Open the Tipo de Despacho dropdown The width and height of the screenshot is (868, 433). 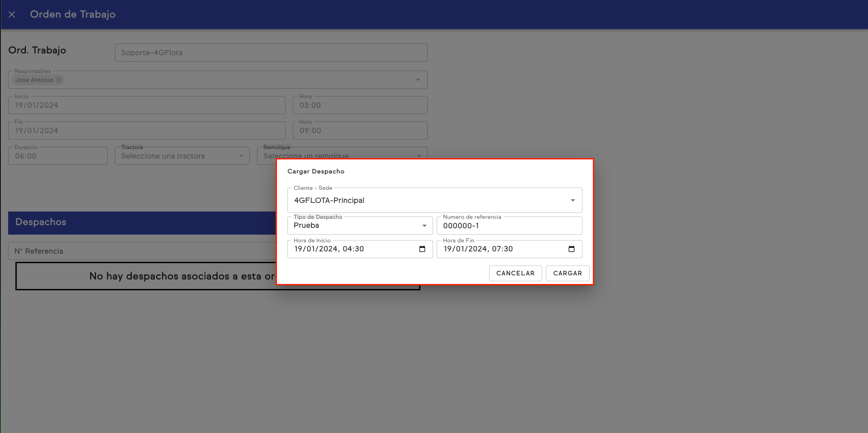pos(424,226)
